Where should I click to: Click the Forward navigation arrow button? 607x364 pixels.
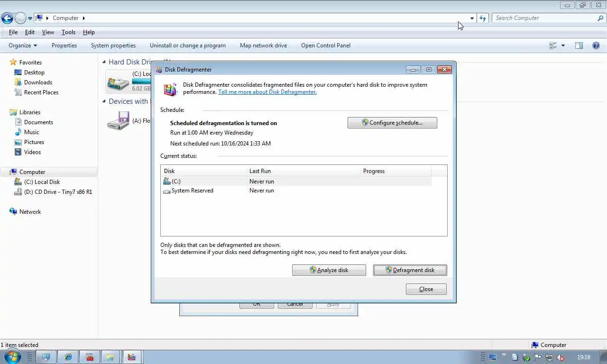20,18
